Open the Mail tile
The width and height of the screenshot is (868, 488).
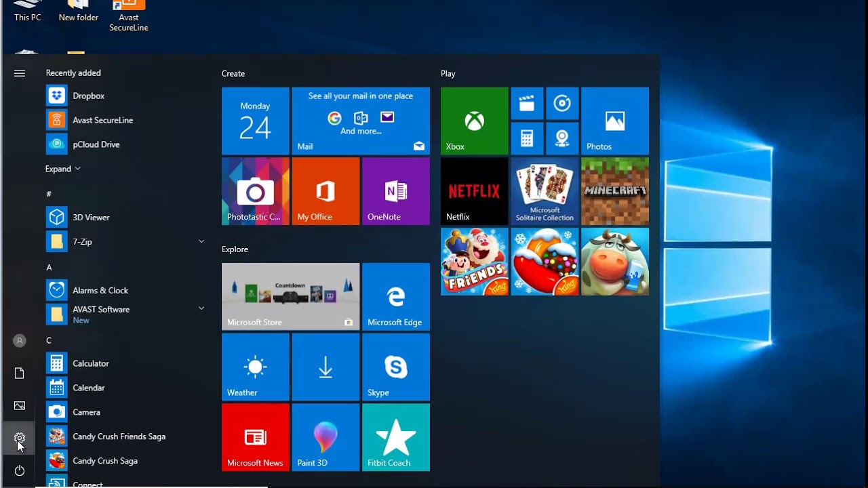coord(361,121)
